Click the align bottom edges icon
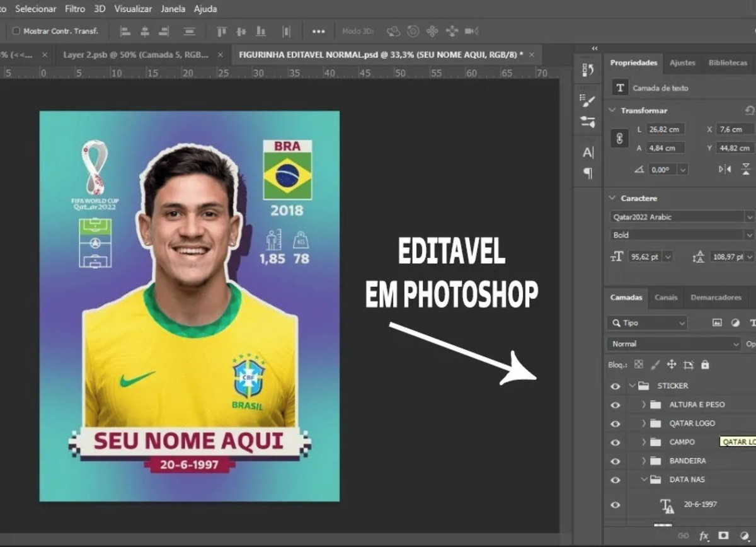 (x=260, y=31)
